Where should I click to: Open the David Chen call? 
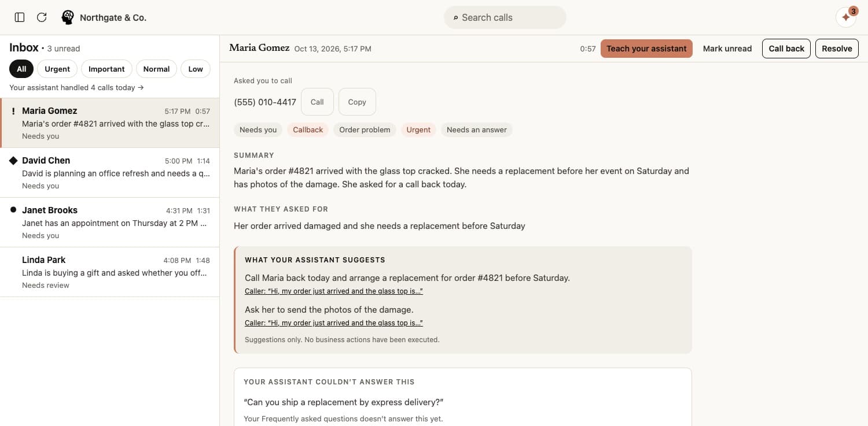click(110, 173)
